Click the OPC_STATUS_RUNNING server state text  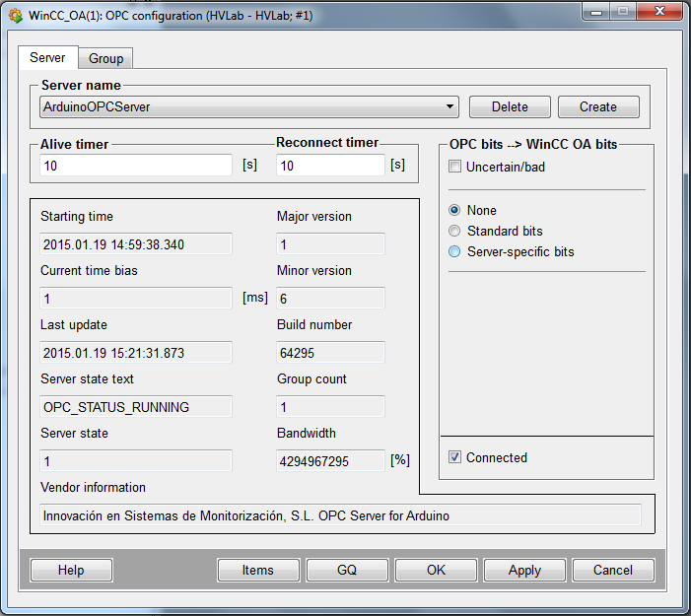click(x=136, y=407)
